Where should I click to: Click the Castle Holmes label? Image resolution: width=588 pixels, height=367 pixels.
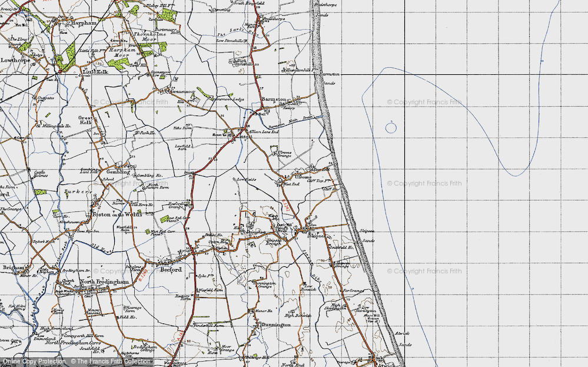(x=41, y=173)
